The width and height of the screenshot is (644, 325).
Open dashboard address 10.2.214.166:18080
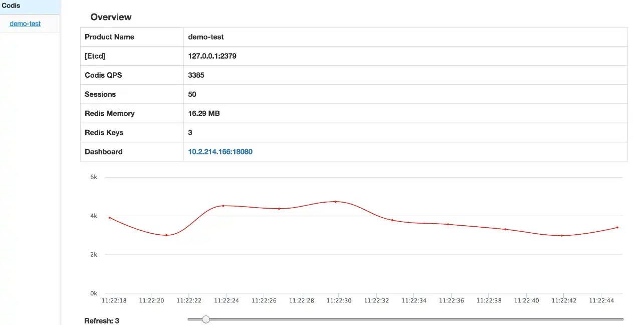click(220, 151)
